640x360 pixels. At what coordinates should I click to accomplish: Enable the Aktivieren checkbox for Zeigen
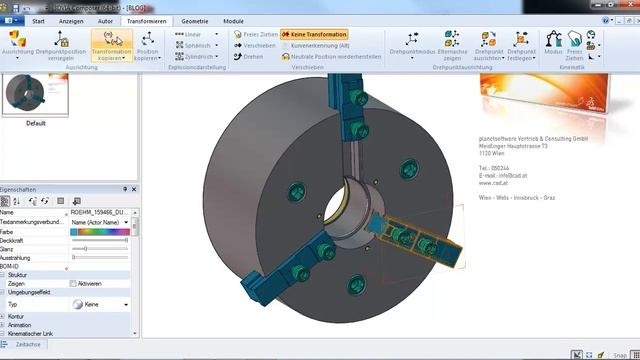(73, 283)
